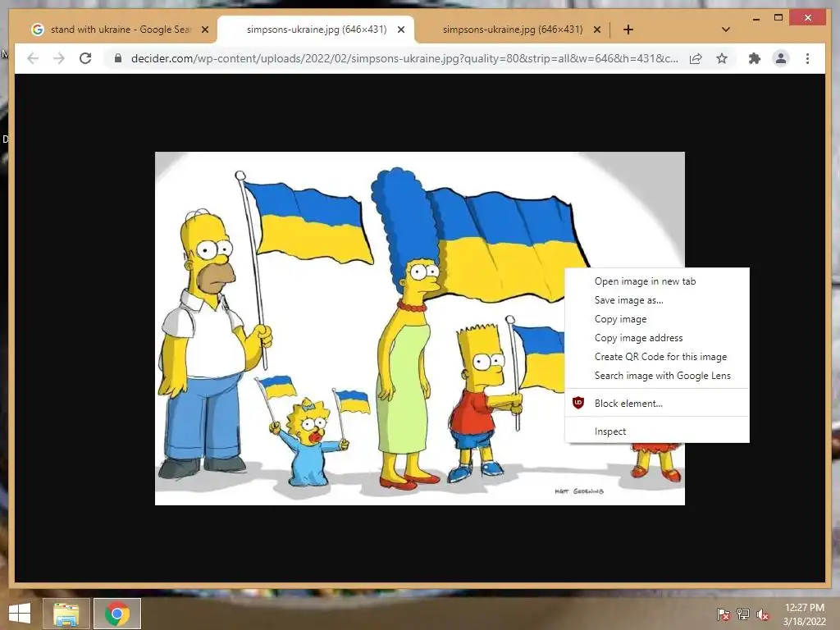Open Chrome three-dot menu

tap(807, 58)
